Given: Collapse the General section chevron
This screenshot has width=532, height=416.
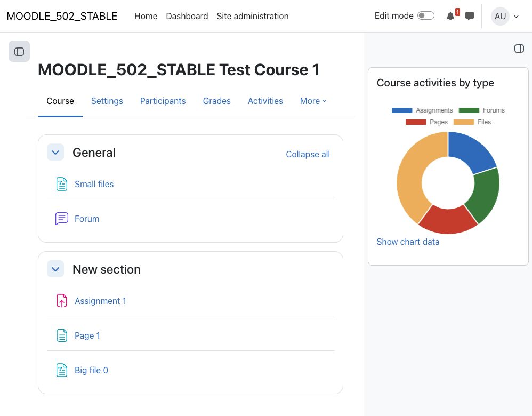Looking at the screenshot, I should click(x=55, y=153).
